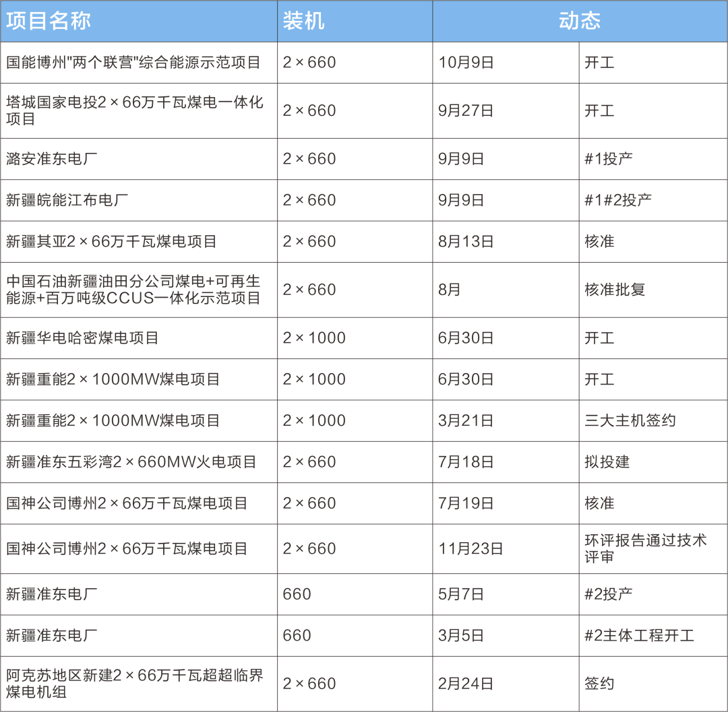Image resolution: width=728 pixels, height=712 pixels.
Task: Click 核准 in the 7月19日 row
Action: pyautogui.click(x=653, y=503)
